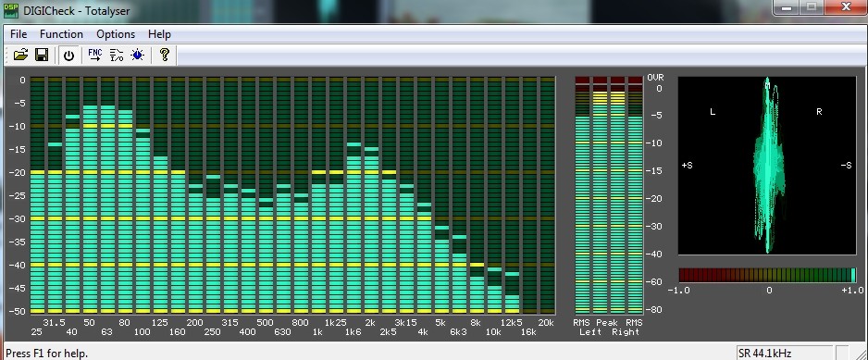Open input device settings icon

(x=117, y=55)
